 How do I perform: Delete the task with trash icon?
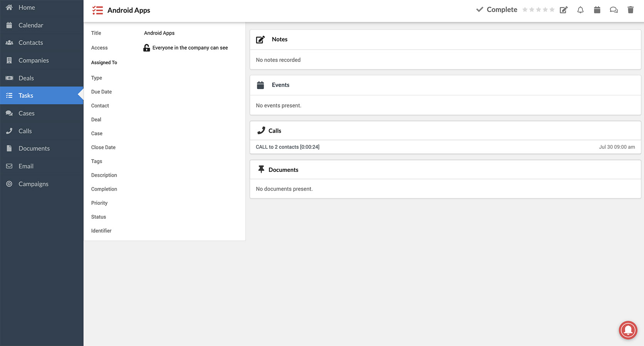[631, 10]
